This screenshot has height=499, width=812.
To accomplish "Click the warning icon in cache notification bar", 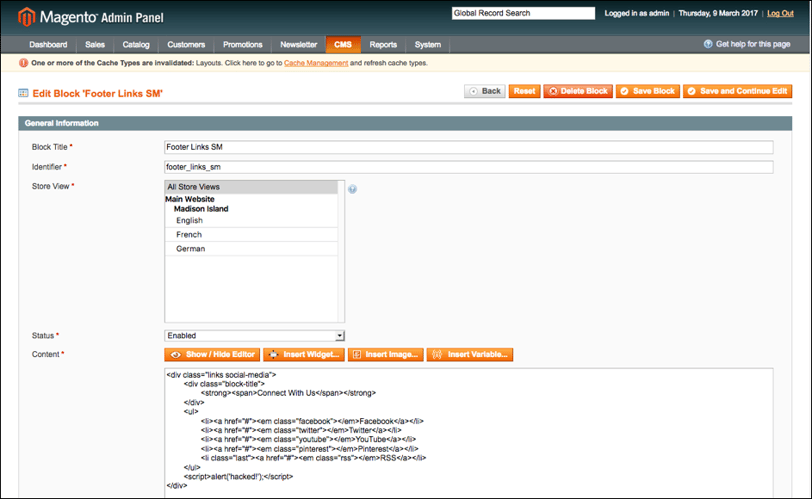I will (x=24, y=63).
